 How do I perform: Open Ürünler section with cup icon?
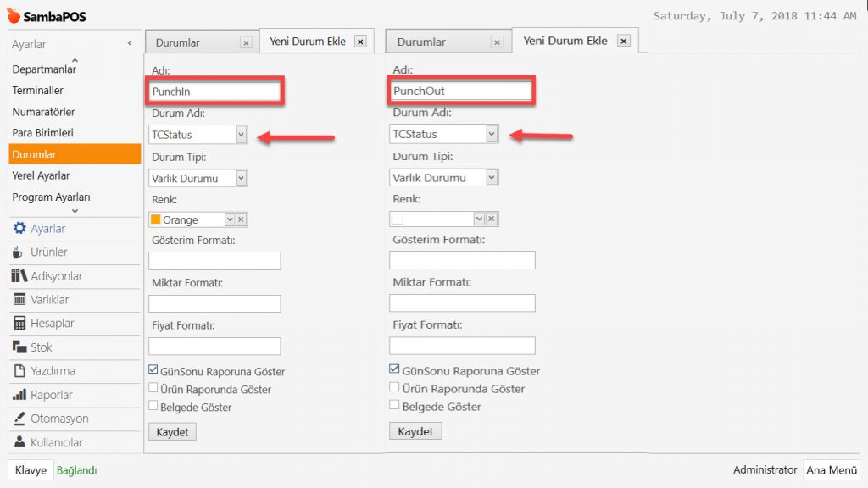19,252
